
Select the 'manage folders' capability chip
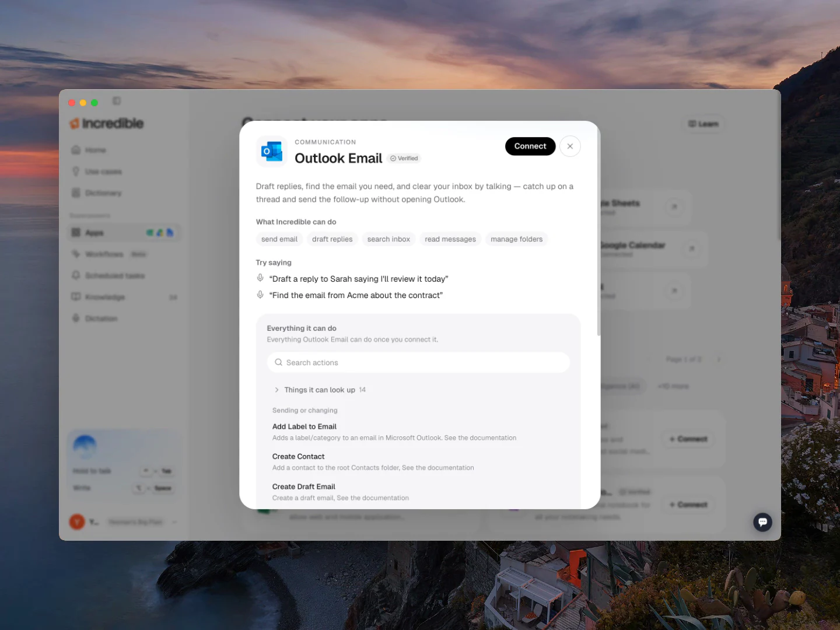click(x=517, y=239)
